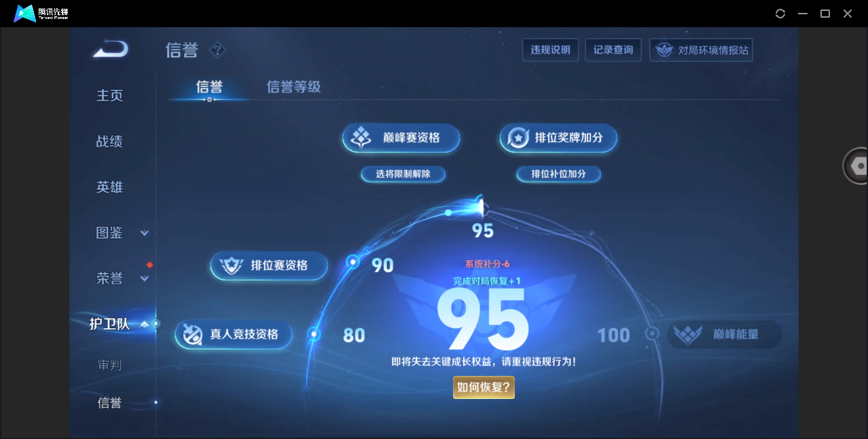
Task: Maximize the emulator window
Action: tap(825, 14)
